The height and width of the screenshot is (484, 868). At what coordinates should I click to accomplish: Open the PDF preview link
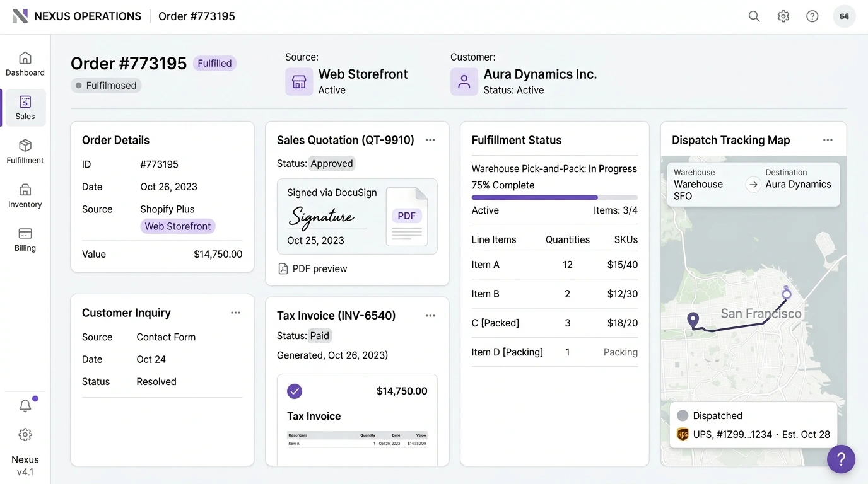313,268
